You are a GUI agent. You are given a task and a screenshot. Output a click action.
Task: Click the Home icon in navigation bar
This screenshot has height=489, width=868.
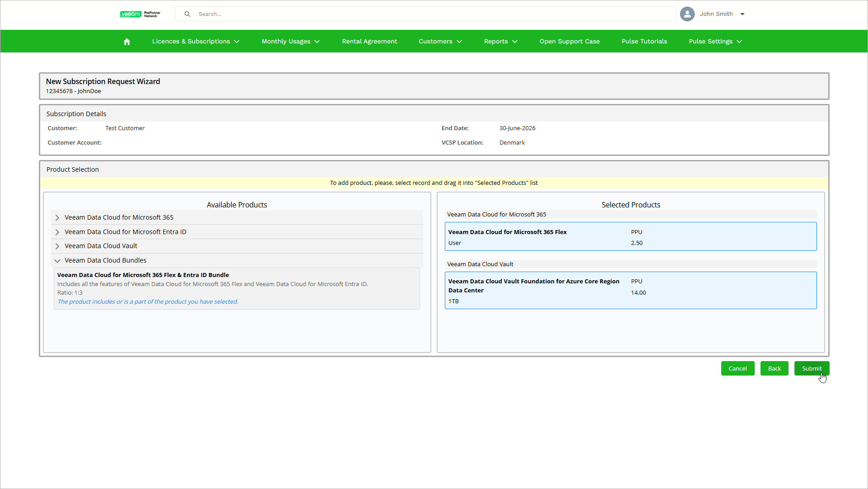click(x=127, y=42)
